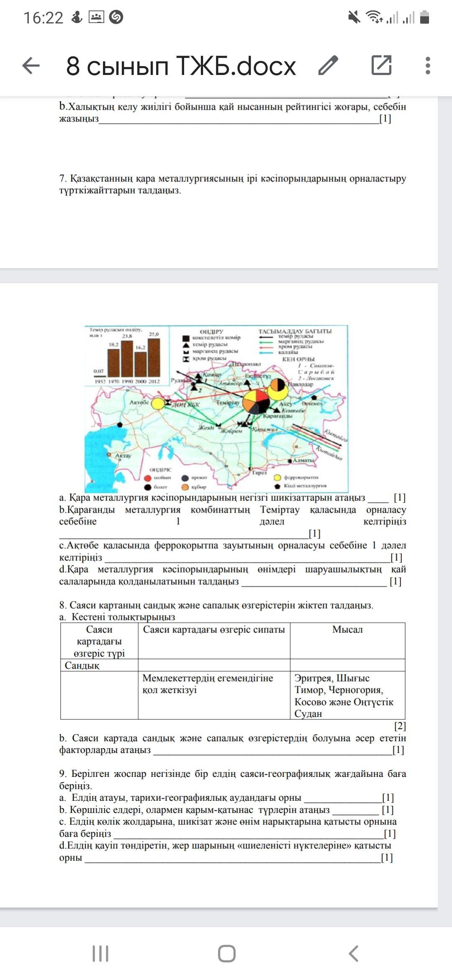
Task: Tap item "b. Көршіліс елдері" line
Action: 226,810
